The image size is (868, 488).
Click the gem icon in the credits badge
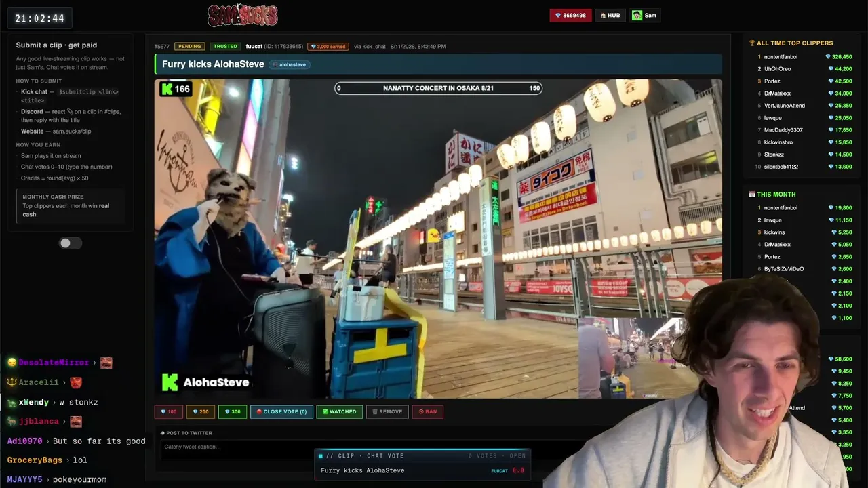tap(558, 15)
